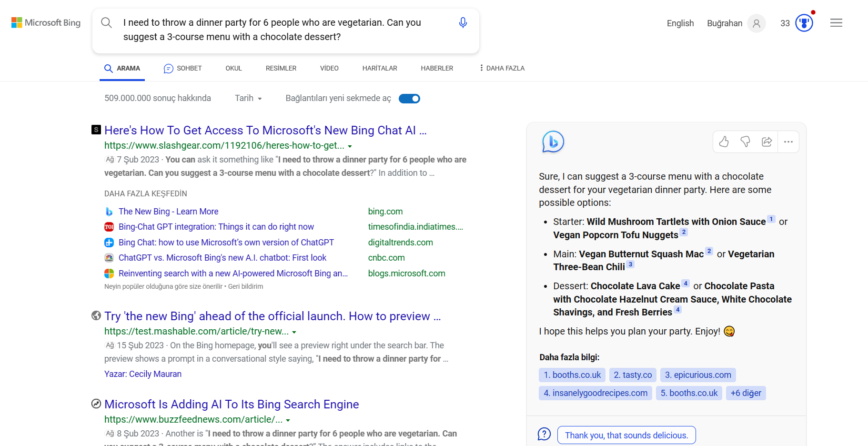Open more options ellipsis in answer card
Viewport: 868px width, 446px height.
tap(788, 142)
